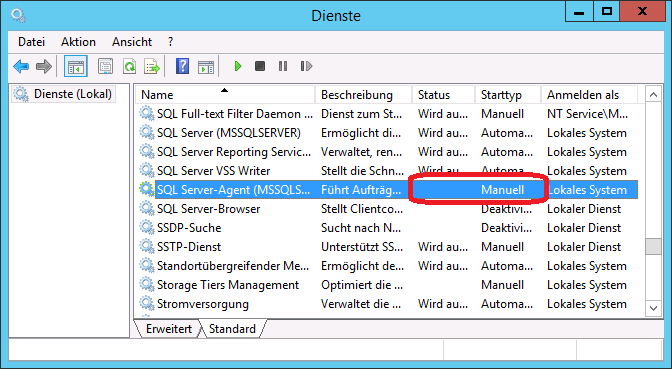Select the SQL Server-Agent (MSSQLSERVER) service

pyautogui.click(x=233, y=189)
